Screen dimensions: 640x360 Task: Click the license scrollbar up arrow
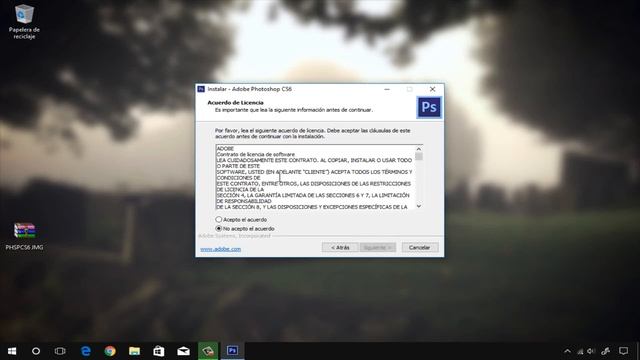click(x=419, y=149)
